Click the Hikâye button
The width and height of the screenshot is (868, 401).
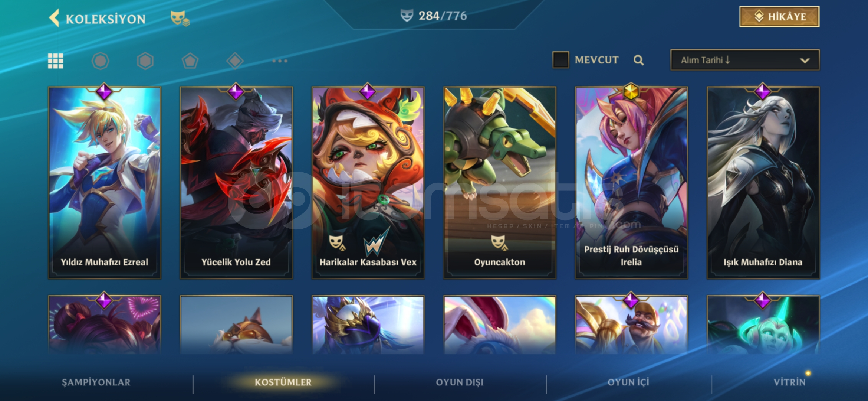coord(779,17)
